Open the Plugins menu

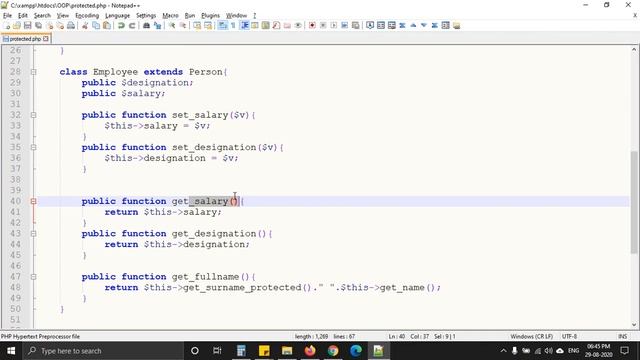pyautogui.click(x=210, y=15)
